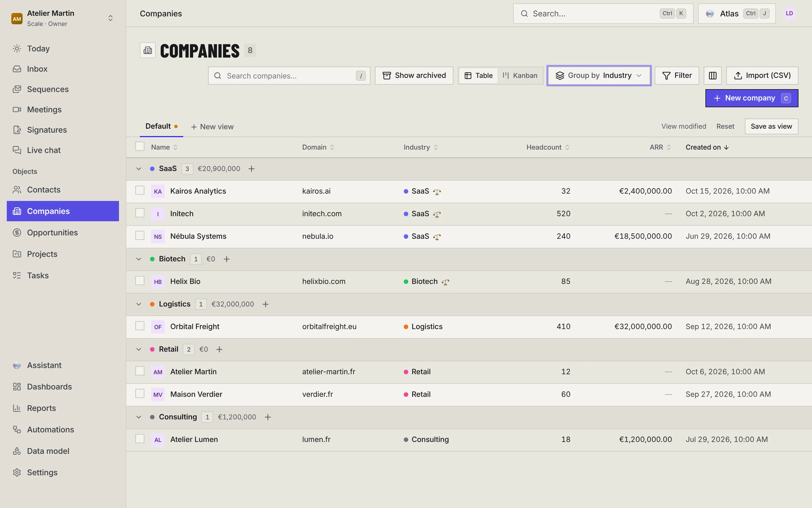Open Settings gear in sidebar
This screenshot has width=812, height=508.
click(17, 472)
